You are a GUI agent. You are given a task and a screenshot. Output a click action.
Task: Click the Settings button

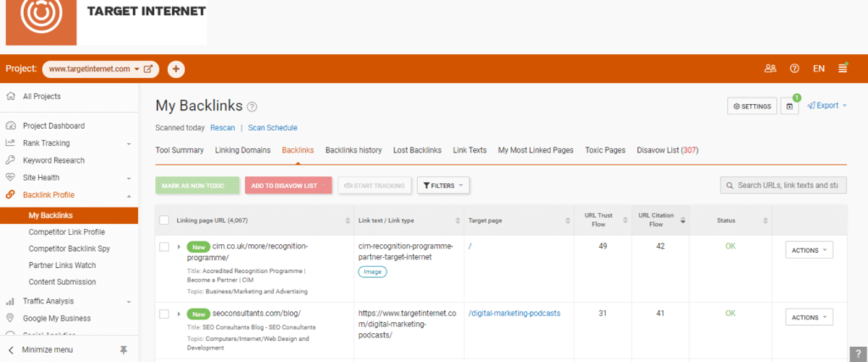coord(752,106)
